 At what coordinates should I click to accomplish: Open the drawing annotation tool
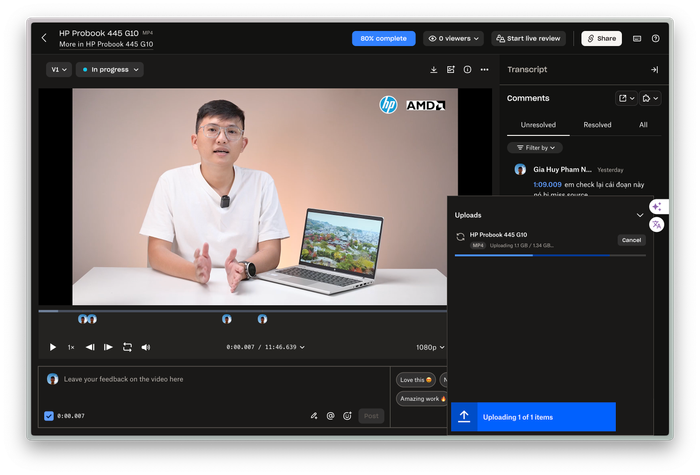[314, 416]
